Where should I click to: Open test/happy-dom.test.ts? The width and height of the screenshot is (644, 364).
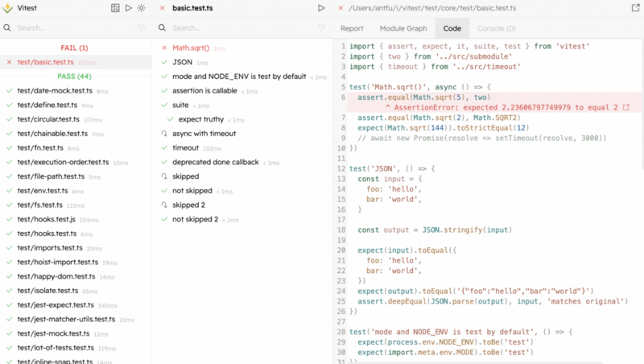point(76,276)
